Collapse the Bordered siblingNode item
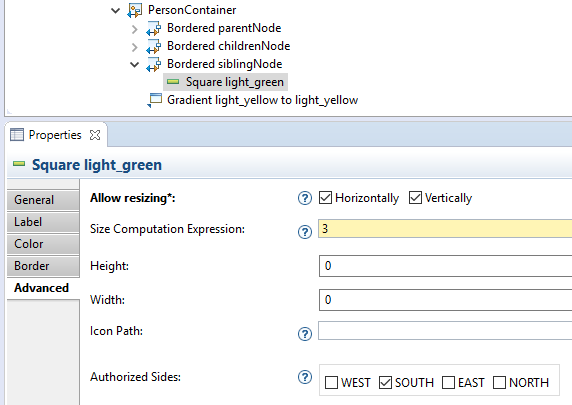The width and height of the screenshot is (572, 405). pos(134,65)
